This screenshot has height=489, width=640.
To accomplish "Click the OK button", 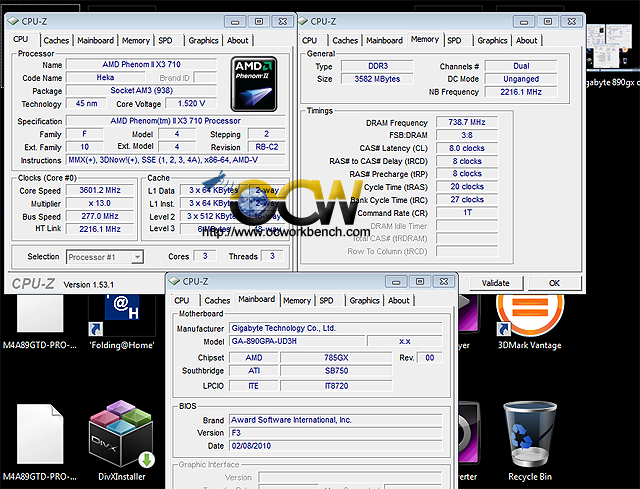I will pyautogui.click(x=554, y=283).
